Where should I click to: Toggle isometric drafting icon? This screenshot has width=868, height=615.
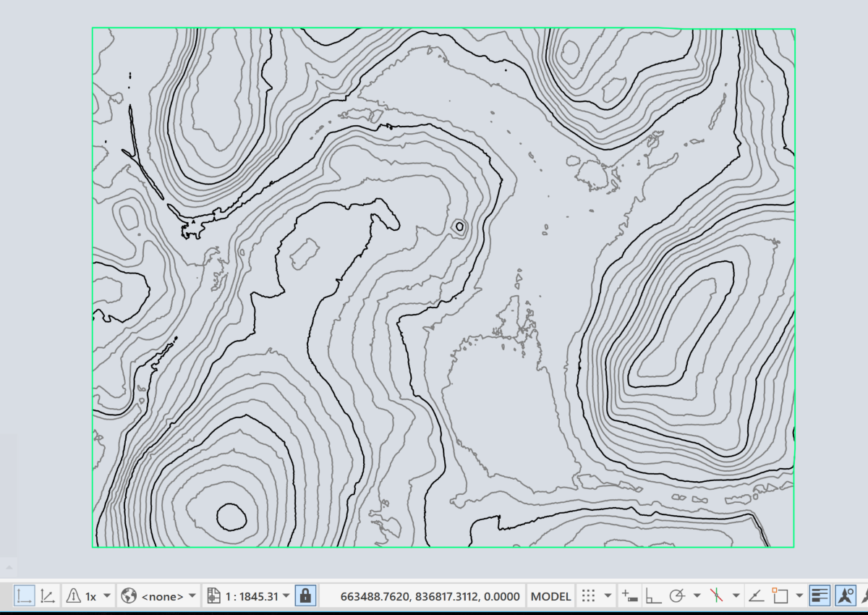pyautogui.click(x=716, y=596)
